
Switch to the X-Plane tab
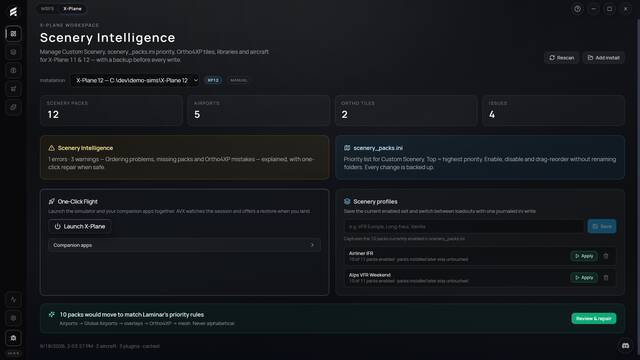pyautogui.click(x=72, y=9)
